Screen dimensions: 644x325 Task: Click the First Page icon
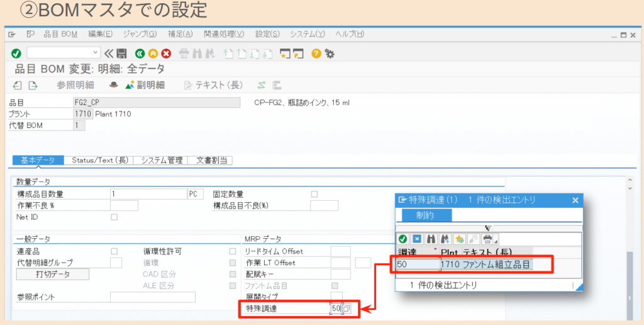[x=228, y=53]
